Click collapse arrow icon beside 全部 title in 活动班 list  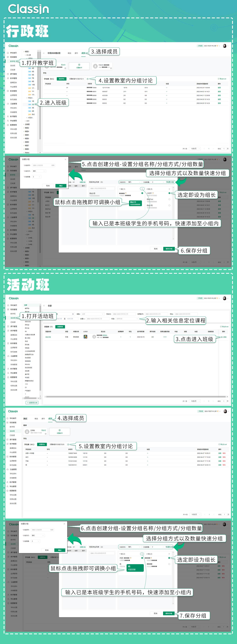(x=44, y=306)
